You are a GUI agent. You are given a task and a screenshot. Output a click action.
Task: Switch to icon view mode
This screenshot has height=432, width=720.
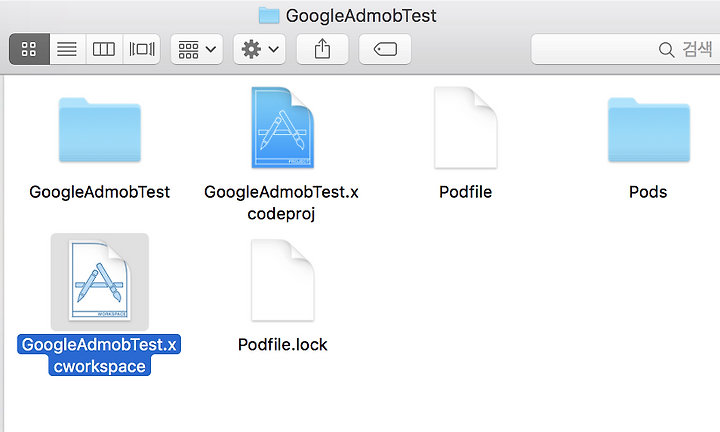coord(29,49)
